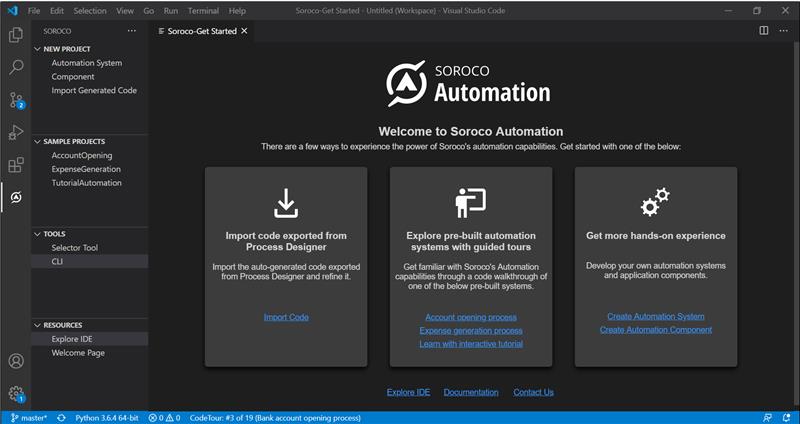Open the Edit menu

point(57,10)
